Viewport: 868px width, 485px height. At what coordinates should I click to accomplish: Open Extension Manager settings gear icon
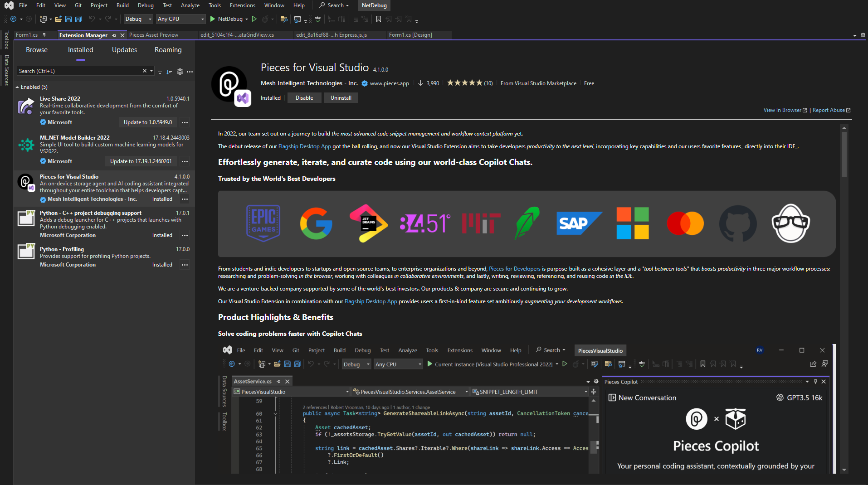[x=180, y=71]
